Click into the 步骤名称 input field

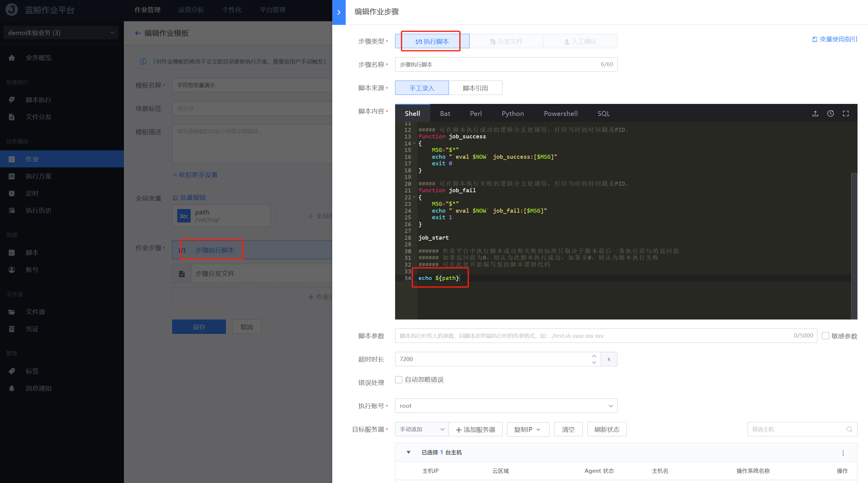pos(506,64)
